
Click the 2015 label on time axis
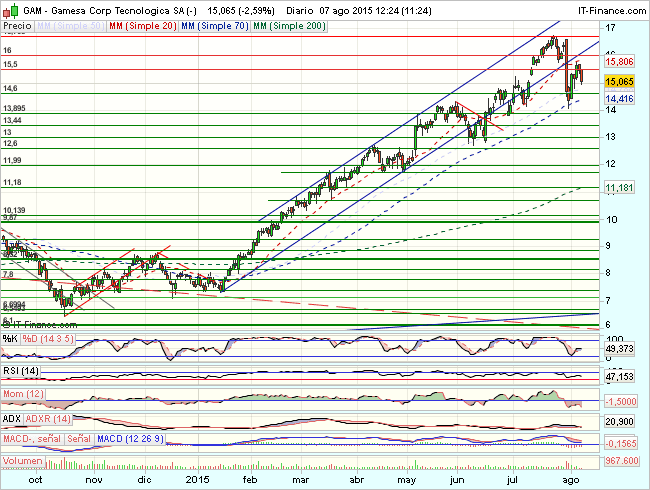198,480
